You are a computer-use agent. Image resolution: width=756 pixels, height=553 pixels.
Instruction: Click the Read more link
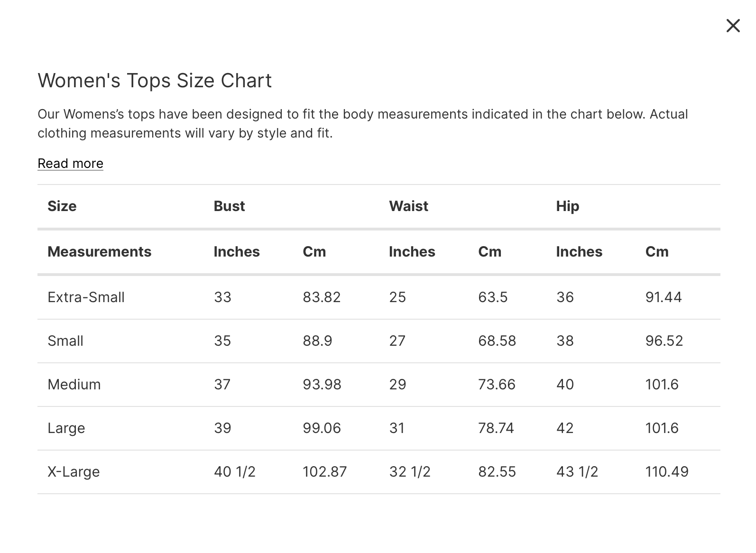tap(70, 163)
